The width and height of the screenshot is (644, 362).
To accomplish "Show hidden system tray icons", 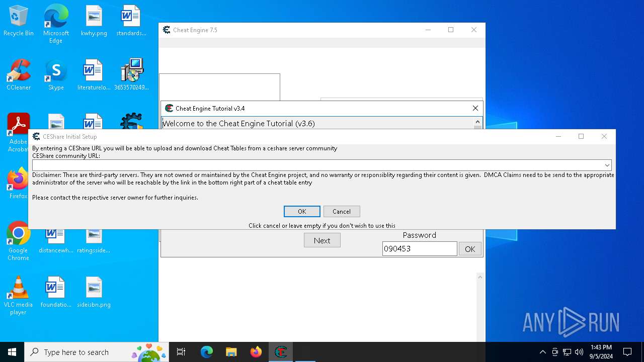I will pyautogui.click(x=542, y=352).
